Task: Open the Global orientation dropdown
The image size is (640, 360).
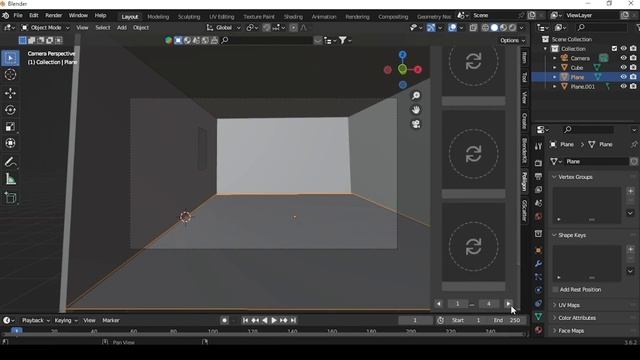Action: tap(224, 28)
